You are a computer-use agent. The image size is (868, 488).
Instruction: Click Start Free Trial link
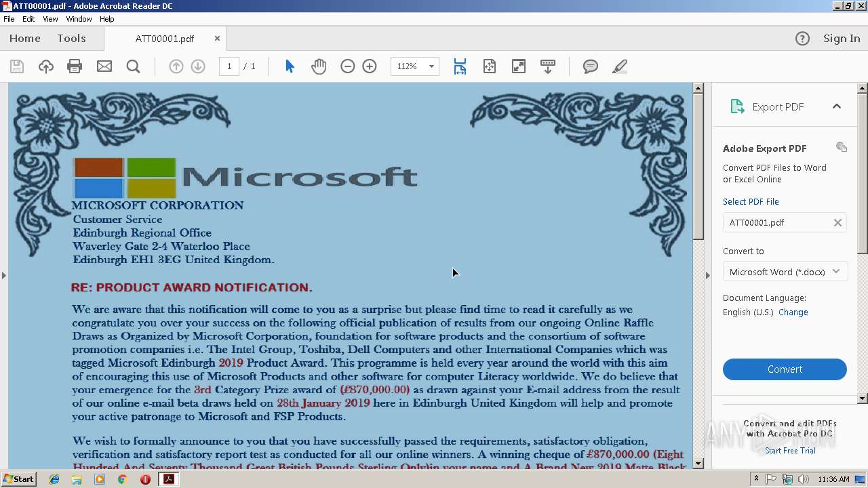pos(790,451)
